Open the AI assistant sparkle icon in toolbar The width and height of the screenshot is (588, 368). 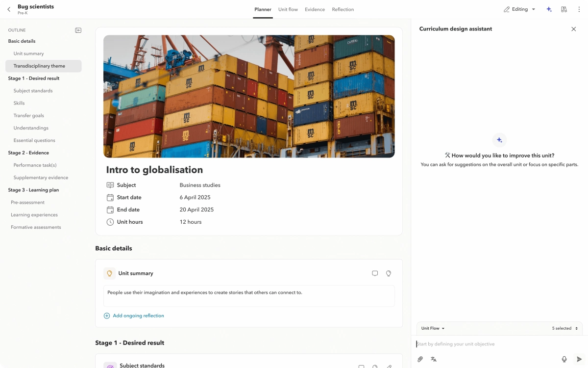click(x=549, y=9)
